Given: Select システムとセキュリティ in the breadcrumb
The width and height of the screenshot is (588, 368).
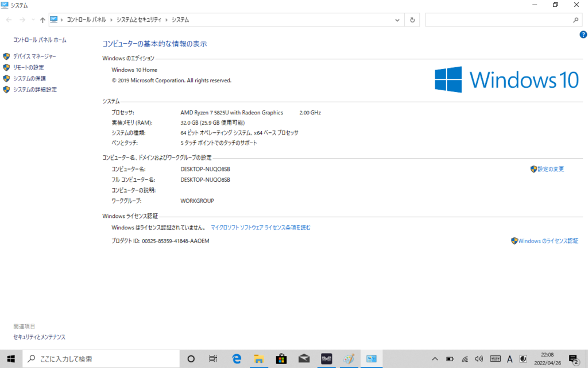Looking at the screenshot, I should point(139,20).
